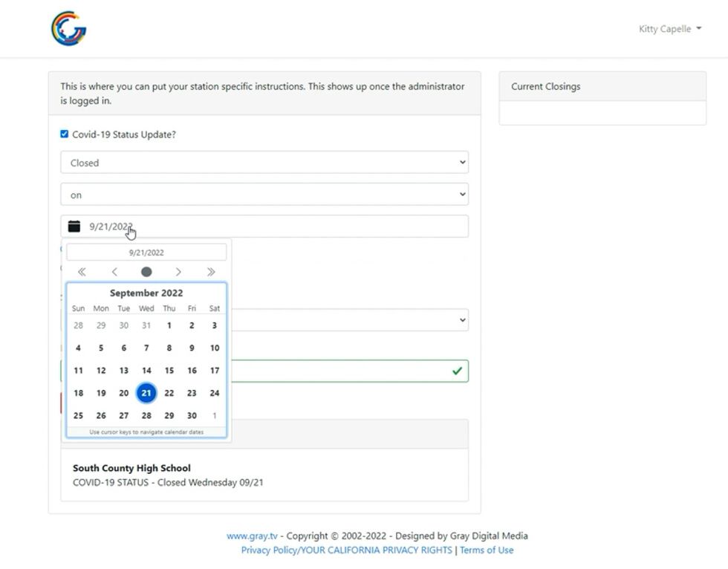Click the calendar icon beside date field
728x569 pixels.
(x=74, y=227)
